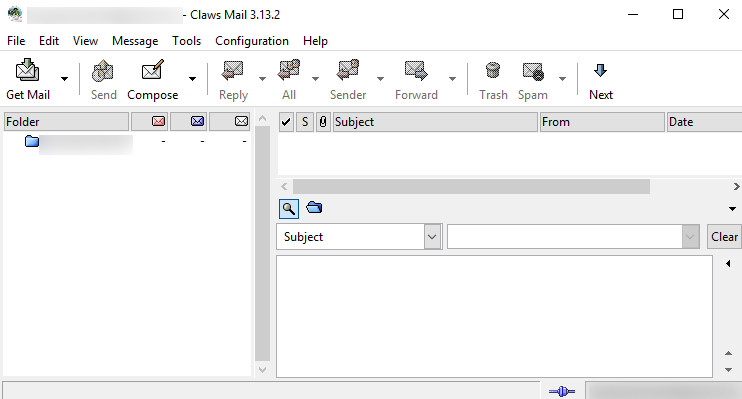
Task: Toggle the quick search magnifier button
Action: coord(289,208)
